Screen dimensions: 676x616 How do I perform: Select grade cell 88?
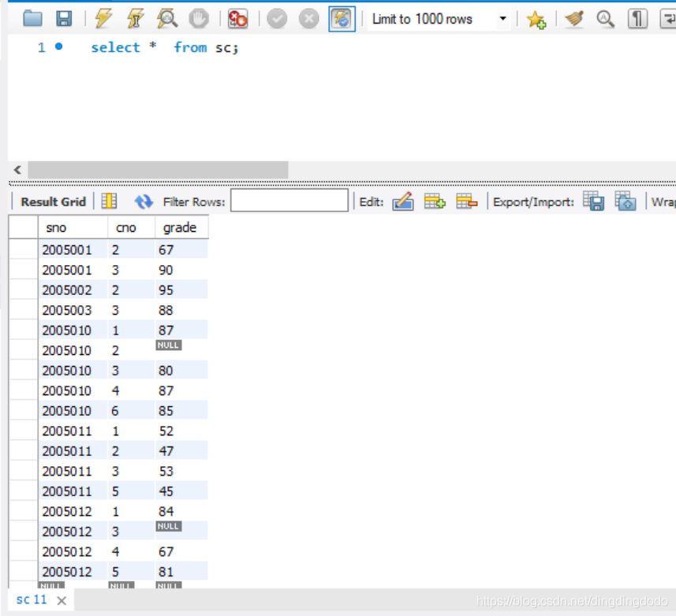click(181, 310)
